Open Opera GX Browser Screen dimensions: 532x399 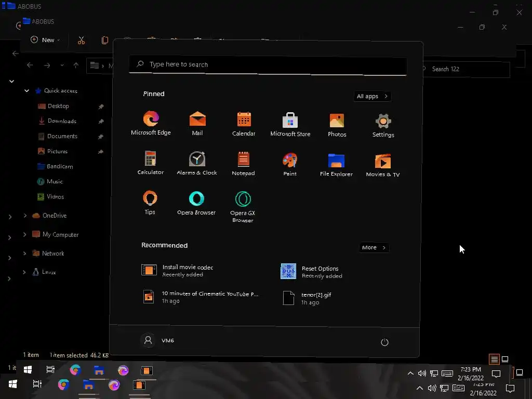pos(243,207)
